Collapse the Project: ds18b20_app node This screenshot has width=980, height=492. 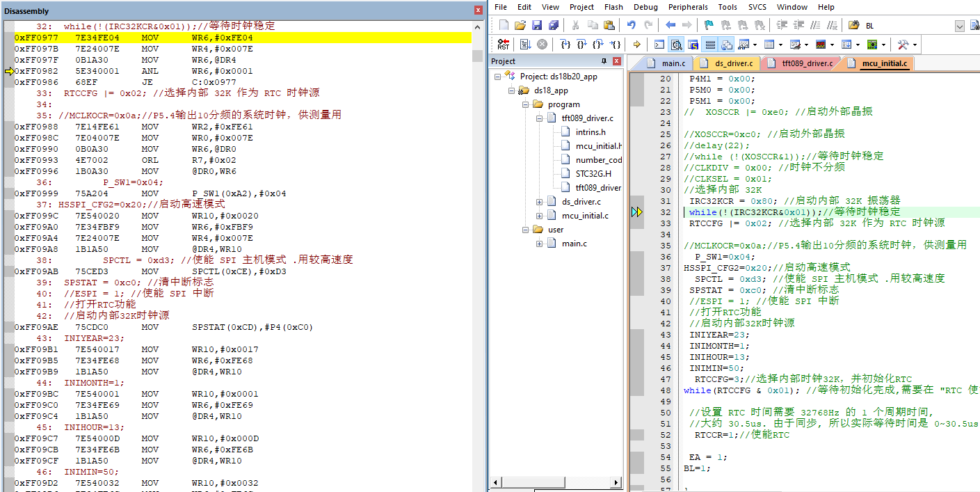498,77
